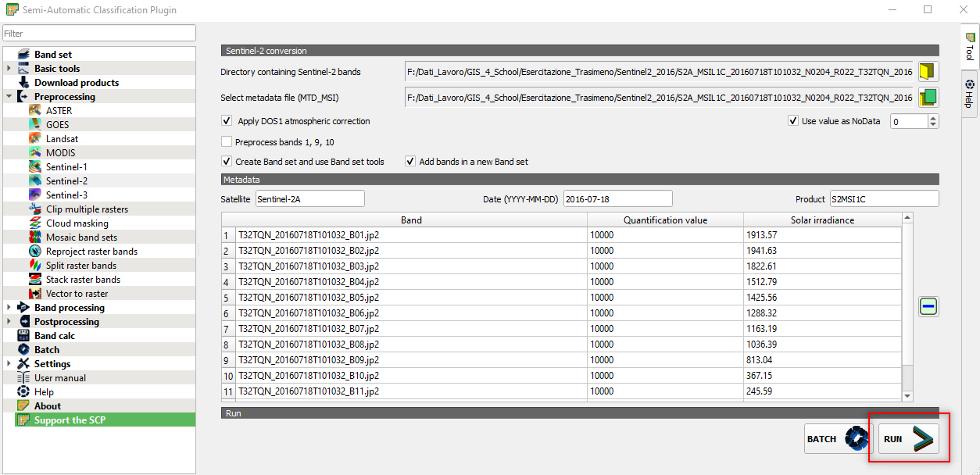Select the GOES preprocessing icon

[x=34, y=125]
